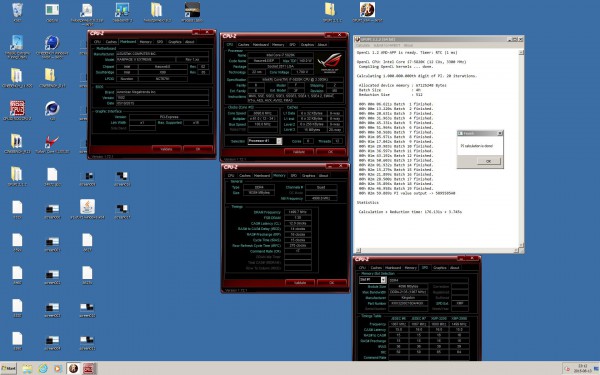This screenshot has height=375, width=600.
Task: Click OK in the Memory CPU-Z window
Action: point(331,283)
